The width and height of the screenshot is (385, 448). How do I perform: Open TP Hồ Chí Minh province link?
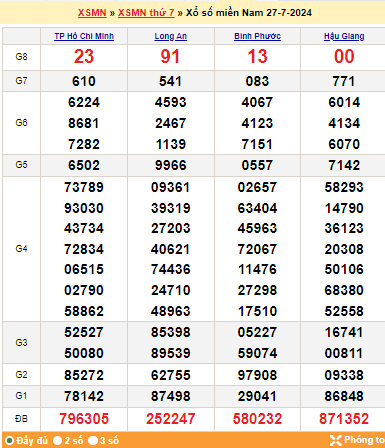pyautogui.click(x=84, y=36)
